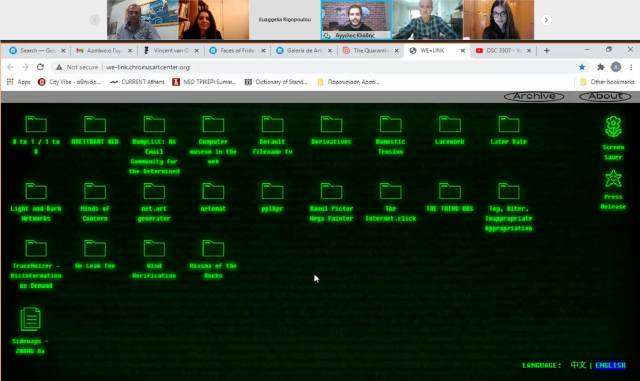Open the net.art generator folder
This screenshot has height=381, width=640.
pos(154,191)
